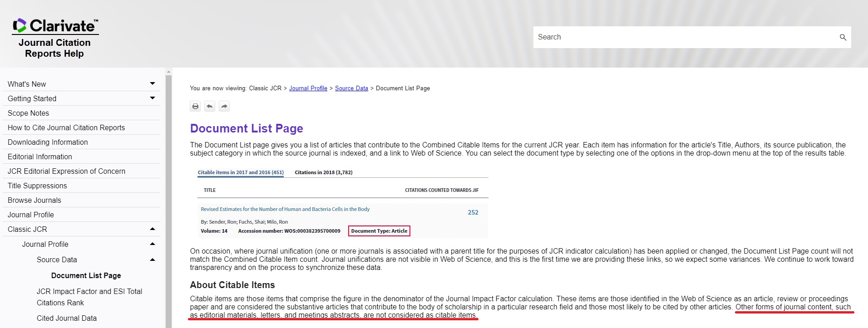Click the 'Document Type: Article' label

point(379,231)
